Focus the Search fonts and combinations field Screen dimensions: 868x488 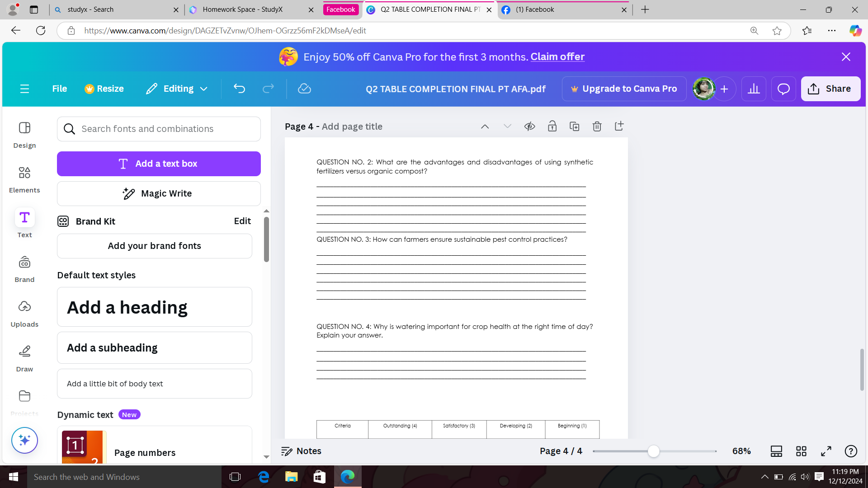click(159, 129)
